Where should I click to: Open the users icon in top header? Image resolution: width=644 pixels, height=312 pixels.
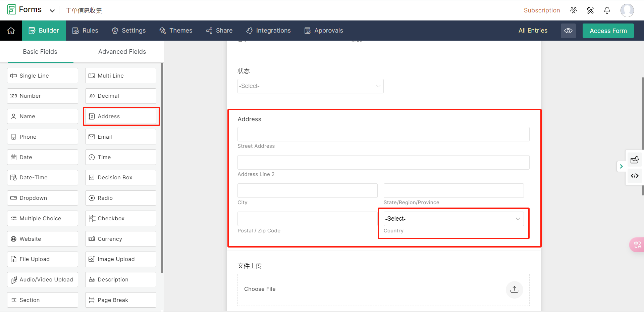click(574, 10)
